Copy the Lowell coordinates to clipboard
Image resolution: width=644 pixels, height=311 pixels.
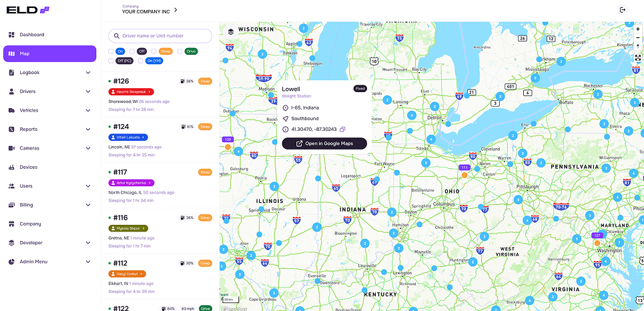pyautogui.click(x=342, y=129)
